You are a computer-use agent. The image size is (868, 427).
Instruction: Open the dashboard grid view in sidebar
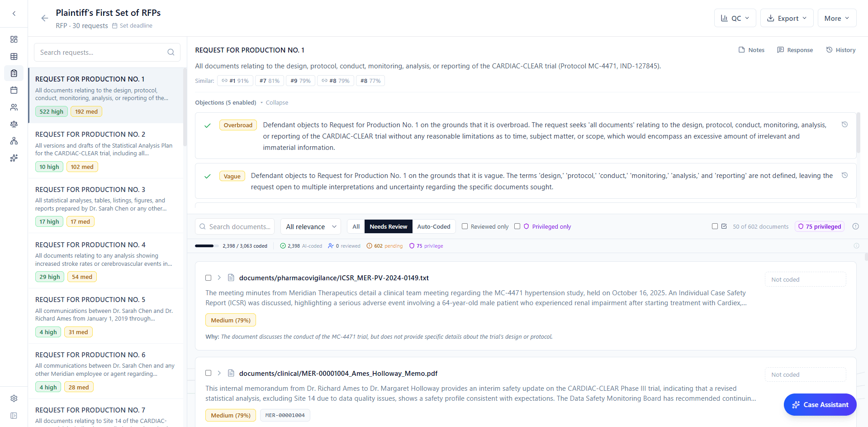14,39
